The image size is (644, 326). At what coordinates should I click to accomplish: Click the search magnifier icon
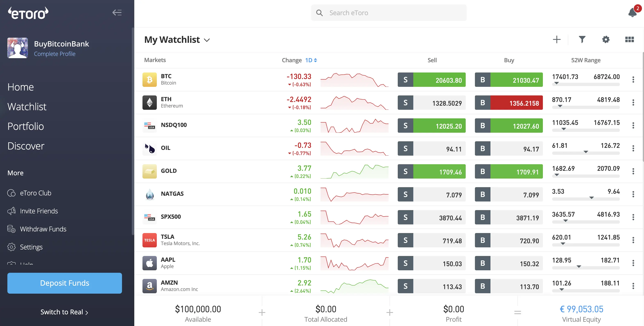coord(319,13)
